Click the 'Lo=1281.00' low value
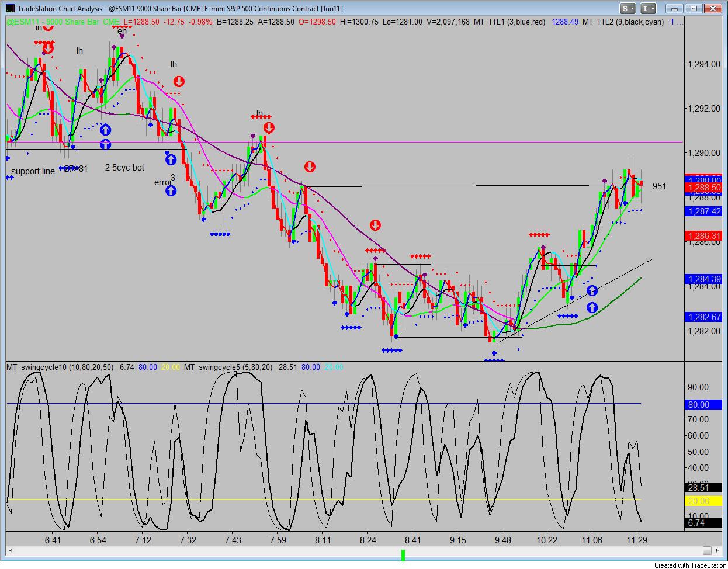This screenshot has height=569, width=728. click(403, 22)
